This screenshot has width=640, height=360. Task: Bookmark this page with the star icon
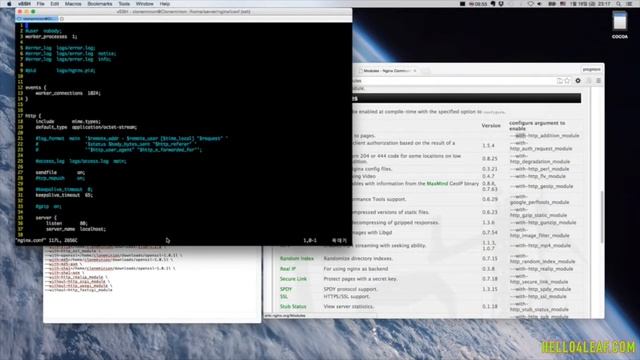567,81
